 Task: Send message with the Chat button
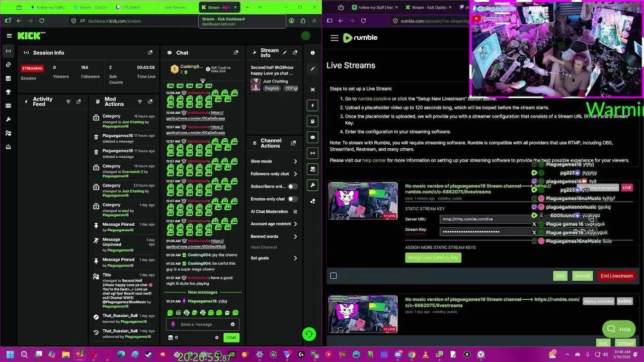click(x=231, y=338)
